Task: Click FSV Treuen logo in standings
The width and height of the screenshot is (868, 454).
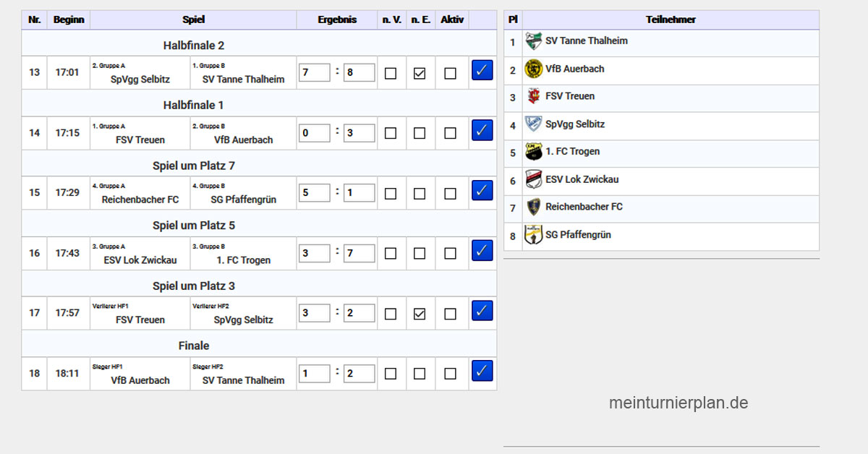Action: click(x=534, y=96)
